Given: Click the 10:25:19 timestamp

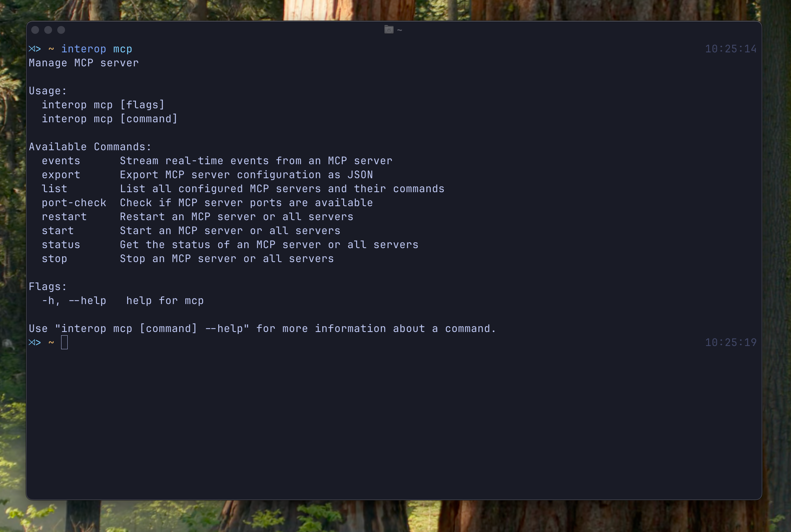Looking at the screenshot, I should coord(731,342).
